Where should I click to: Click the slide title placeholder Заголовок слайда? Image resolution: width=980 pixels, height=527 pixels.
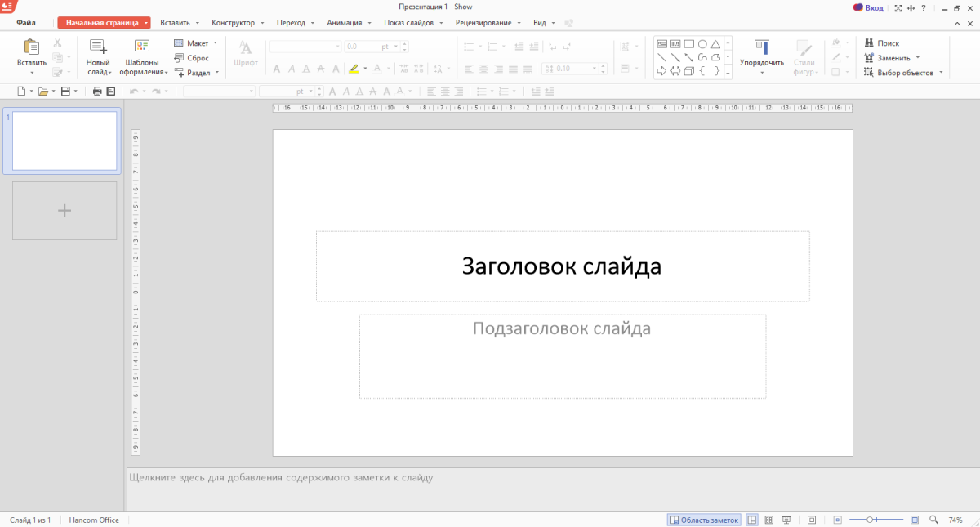tap(562, 266)
